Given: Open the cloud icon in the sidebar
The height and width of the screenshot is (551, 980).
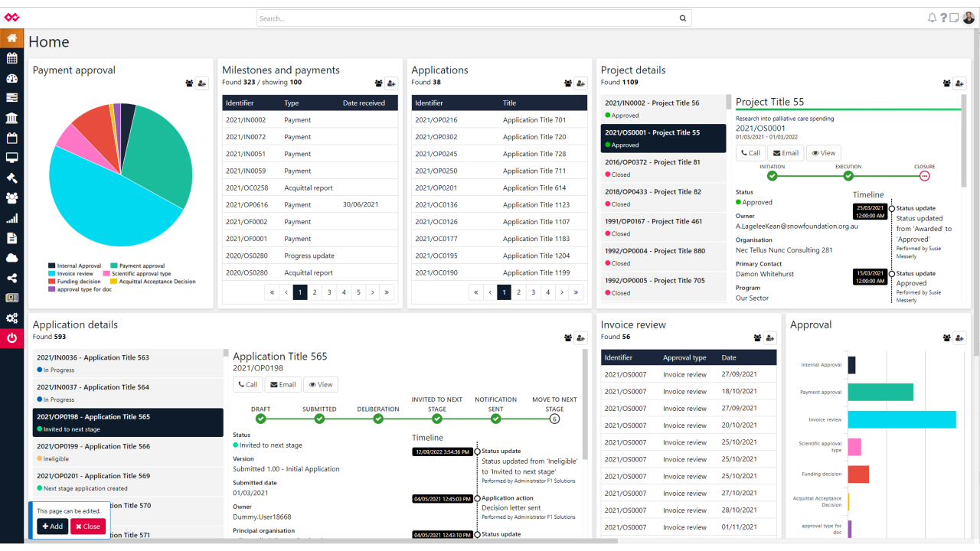Looking at the screenshot, I should [11, 258].
